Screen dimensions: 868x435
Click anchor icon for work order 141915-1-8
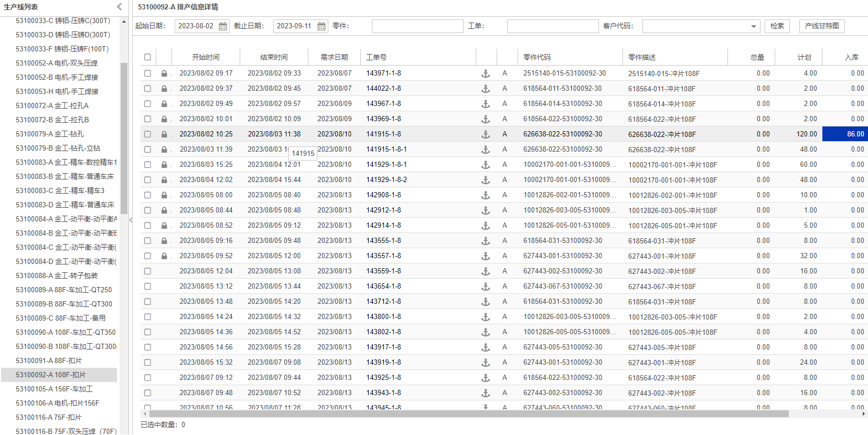[486, 134]
